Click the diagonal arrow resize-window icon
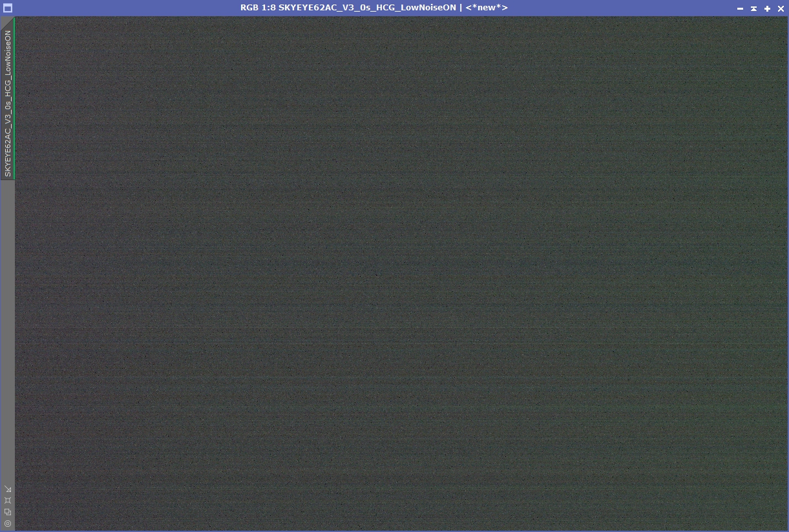789x532 pixels. point(8,489)
